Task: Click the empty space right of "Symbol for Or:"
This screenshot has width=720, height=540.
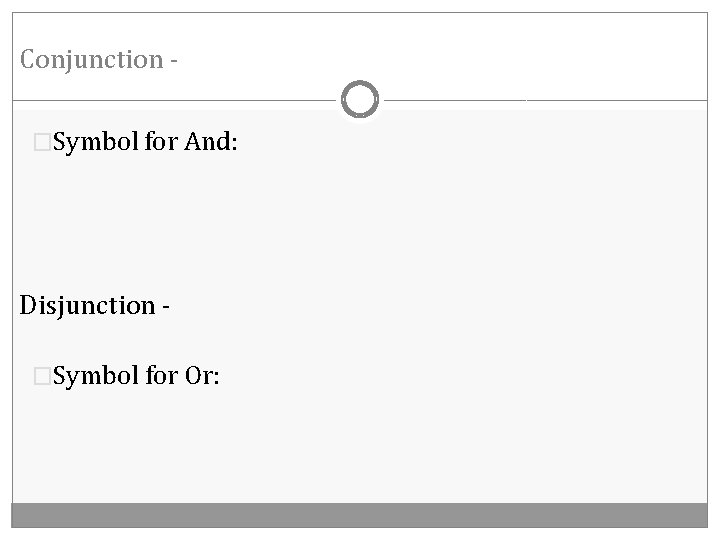Action: click(x=450, y=375)
